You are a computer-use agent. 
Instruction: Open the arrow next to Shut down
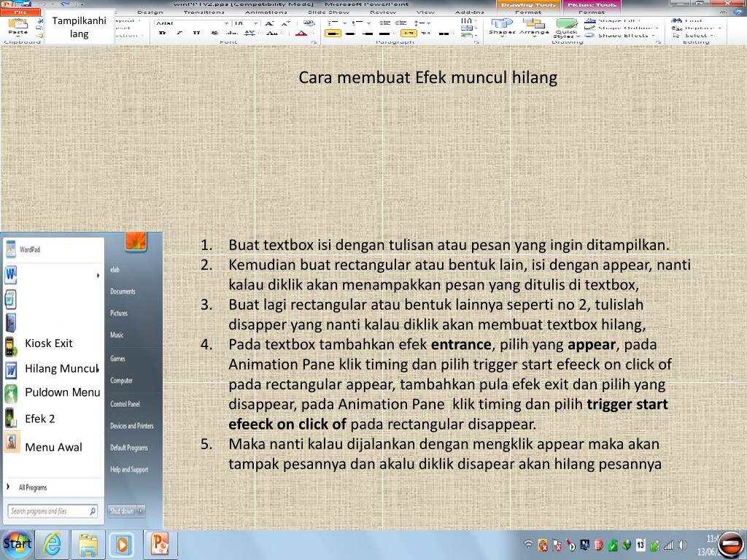coord(141,511)
